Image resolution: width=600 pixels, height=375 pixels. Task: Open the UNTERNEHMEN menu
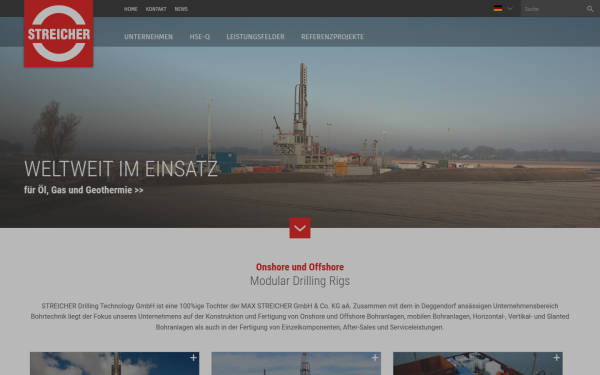click(148, 37)
